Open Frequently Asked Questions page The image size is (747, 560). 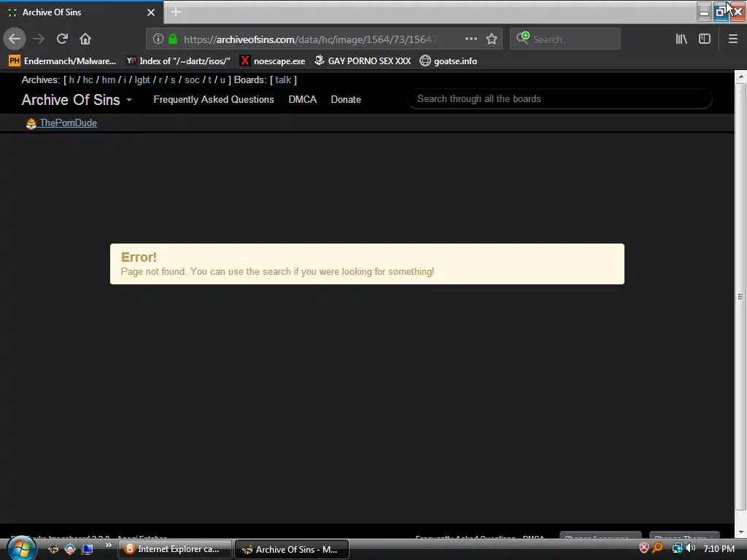click(x=214, y=99)
